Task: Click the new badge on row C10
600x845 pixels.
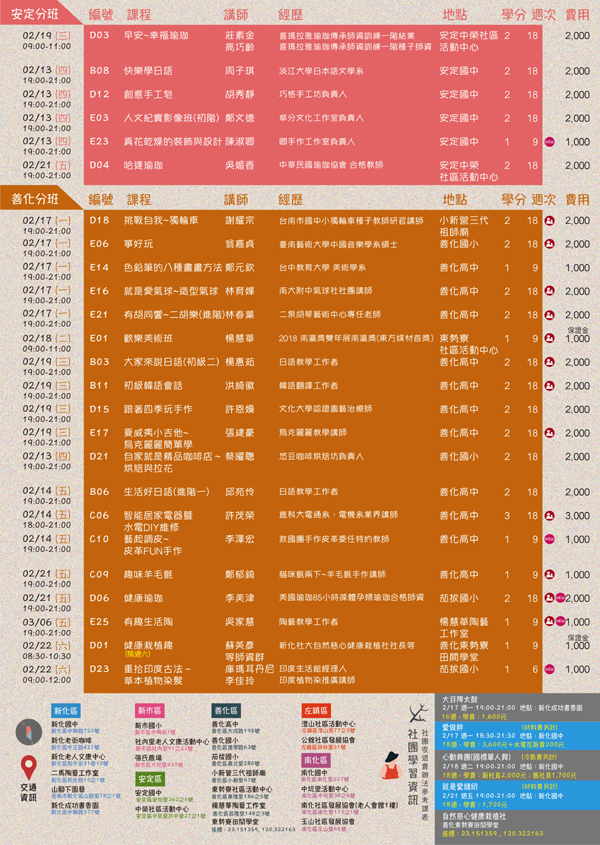Action: coord(549,539)
